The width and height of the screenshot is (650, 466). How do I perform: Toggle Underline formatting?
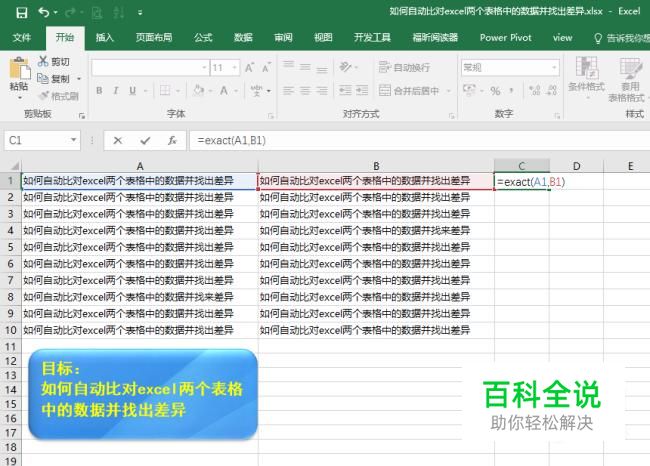coord(132,91)
